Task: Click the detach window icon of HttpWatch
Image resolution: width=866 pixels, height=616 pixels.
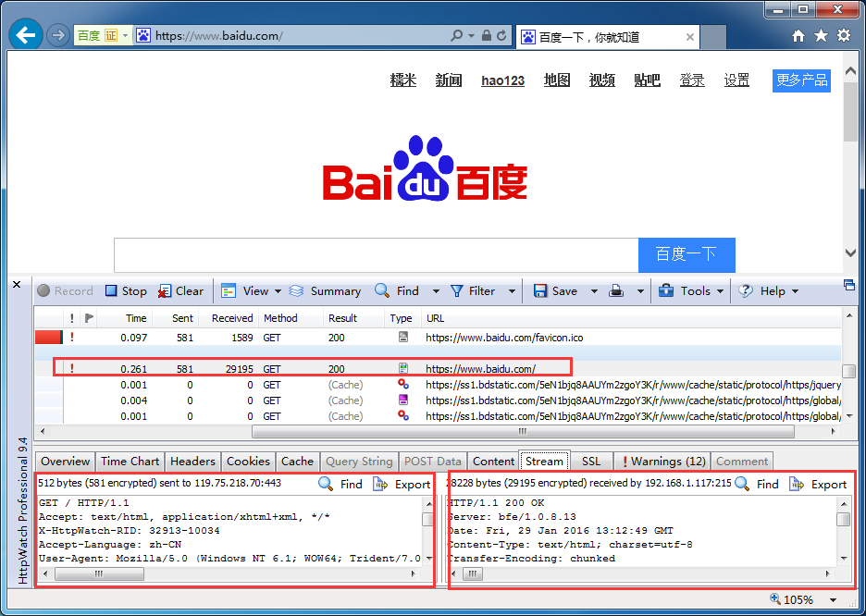Action: coord(848,285)
